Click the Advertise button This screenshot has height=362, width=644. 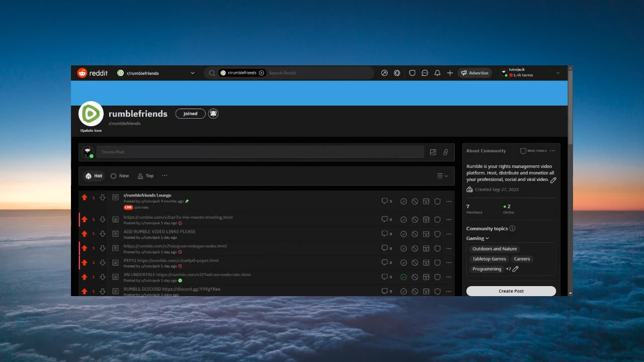tap(475, 73)
